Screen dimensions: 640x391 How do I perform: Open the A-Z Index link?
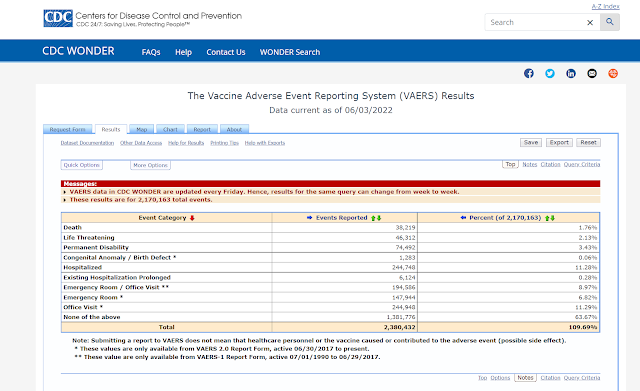tap(606, 7)
